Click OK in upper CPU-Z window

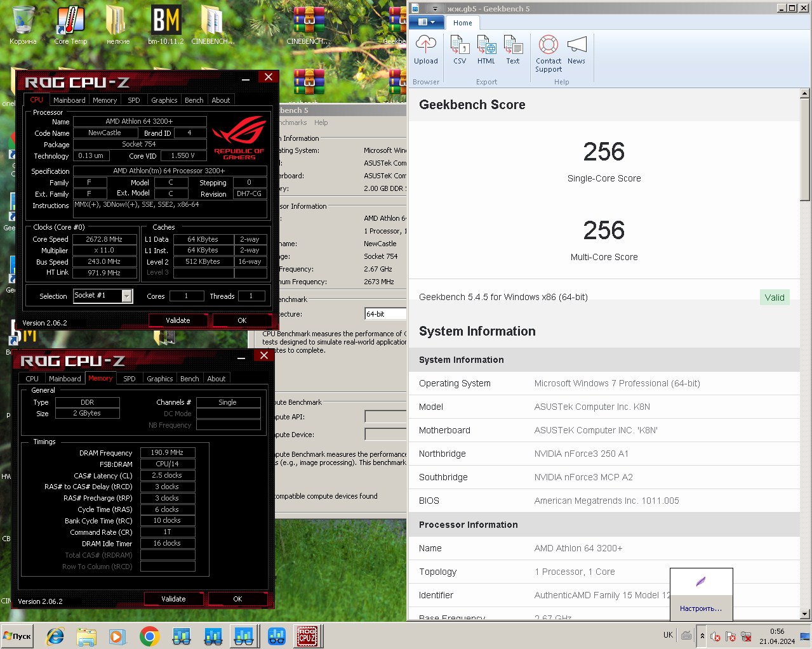tap(242, 320)
